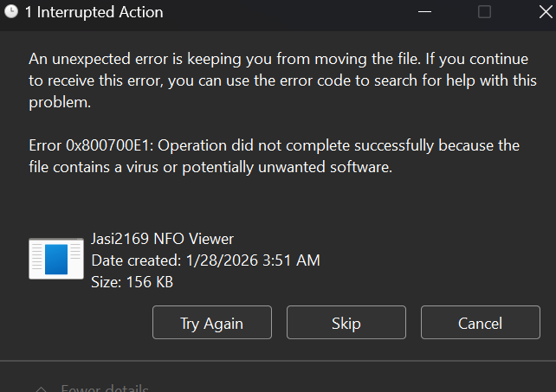Click the NFO Viewer file icon
Screen dimensions: 556x392
[x=56, y=258]
